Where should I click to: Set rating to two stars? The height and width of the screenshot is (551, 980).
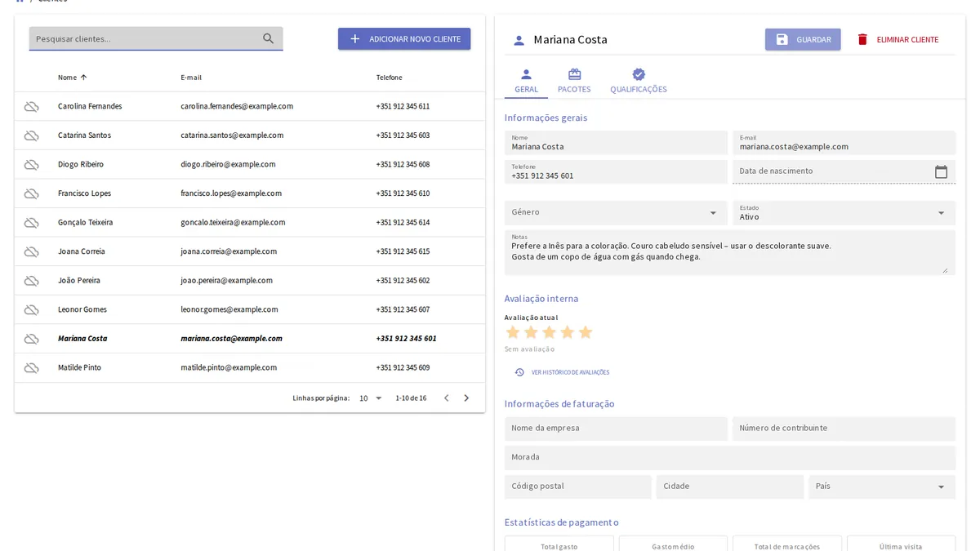pyautogui.click(x=531, y=332)
